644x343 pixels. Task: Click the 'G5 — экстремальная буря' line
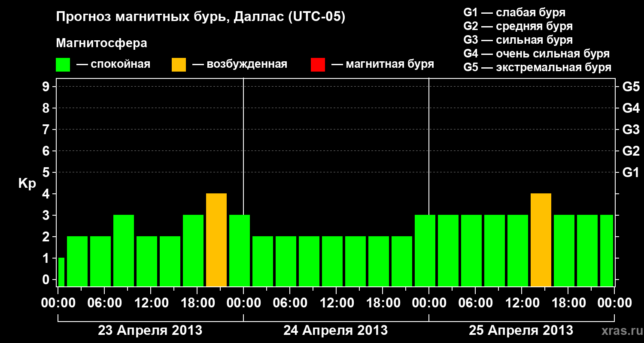538,67
